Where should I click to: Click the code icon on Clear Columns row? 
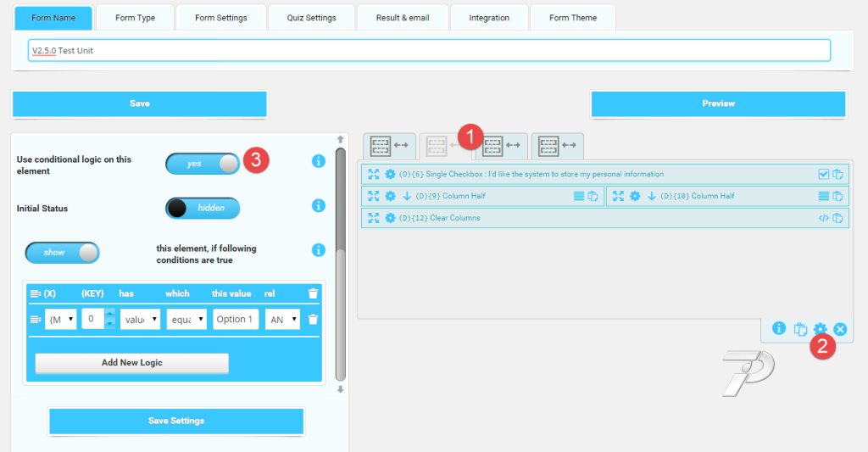point(823,218)
